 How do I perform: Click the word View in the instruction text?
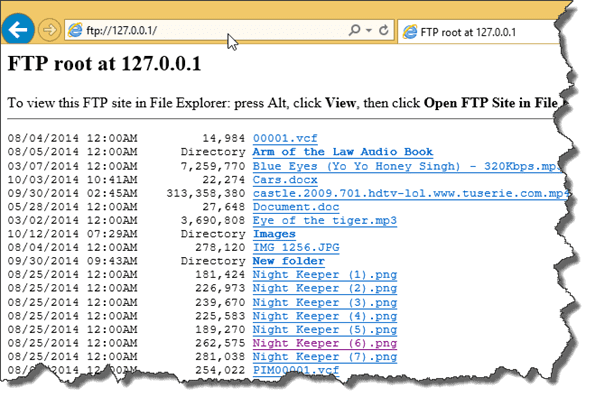coord(340,103)
